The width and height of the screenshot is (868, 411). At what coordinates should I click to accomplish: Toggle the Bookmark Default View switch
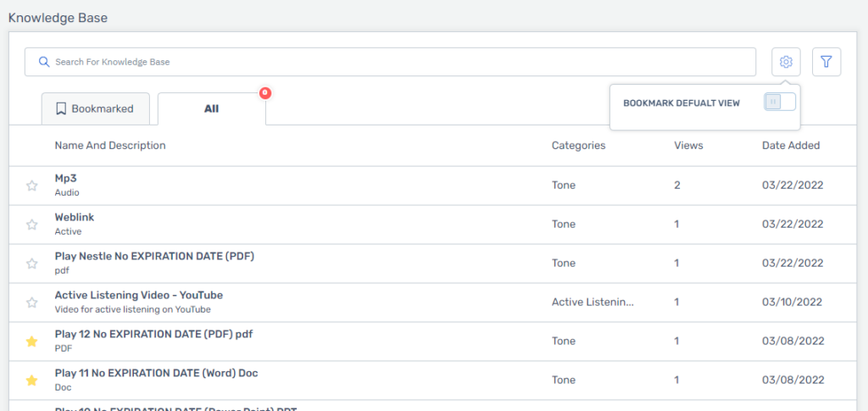[x=780, y=102]
